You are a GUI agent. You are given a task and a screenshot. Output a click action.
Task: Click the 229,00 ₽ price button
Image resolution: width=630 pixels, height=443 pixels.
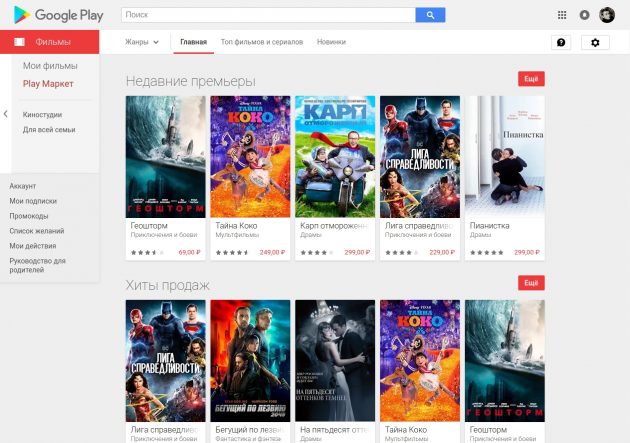point(442,253)
